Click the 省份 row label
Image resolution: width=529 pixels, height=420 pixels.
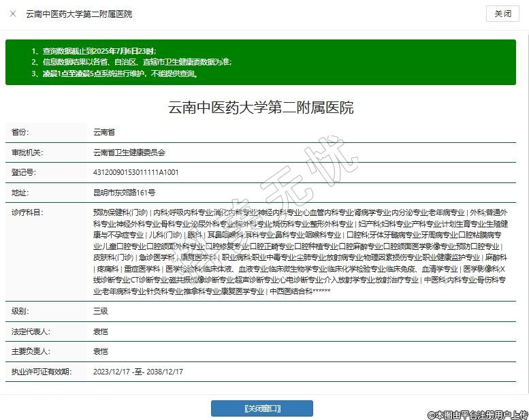[20, 132]
